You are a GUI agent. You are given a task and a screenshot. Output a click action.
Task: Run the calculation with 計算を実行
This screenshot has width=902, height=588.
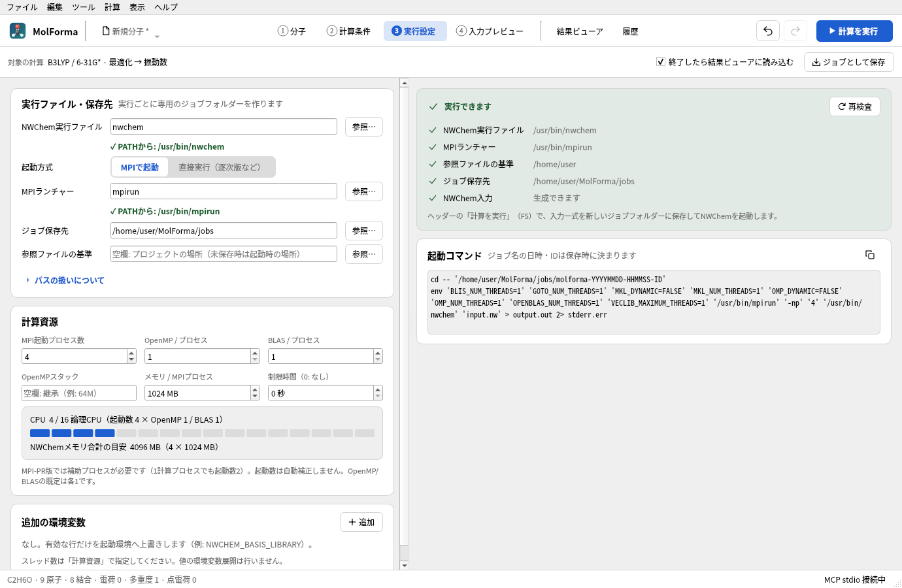[854, 31]
